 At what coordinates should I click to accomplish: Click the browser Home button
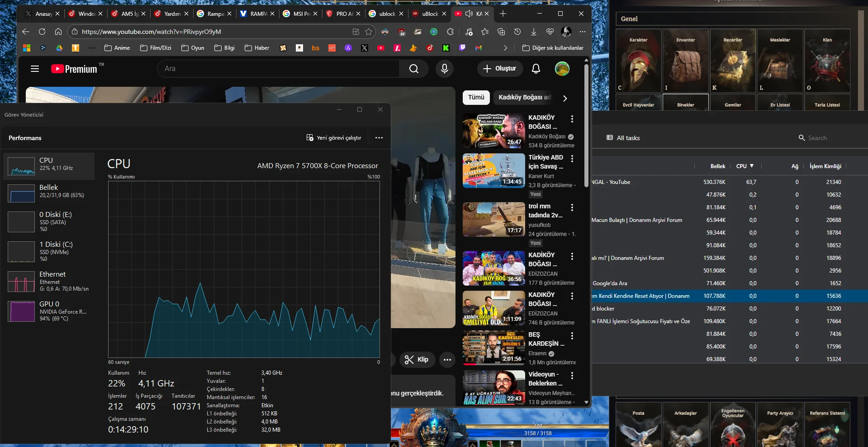click(58, 32)
